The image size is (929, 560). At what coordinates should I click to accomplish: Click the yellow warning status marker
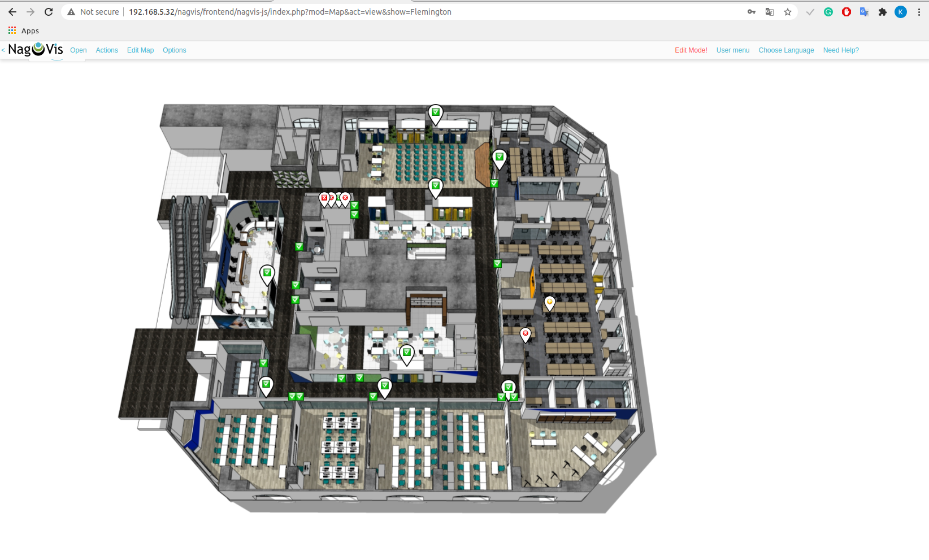549,302
